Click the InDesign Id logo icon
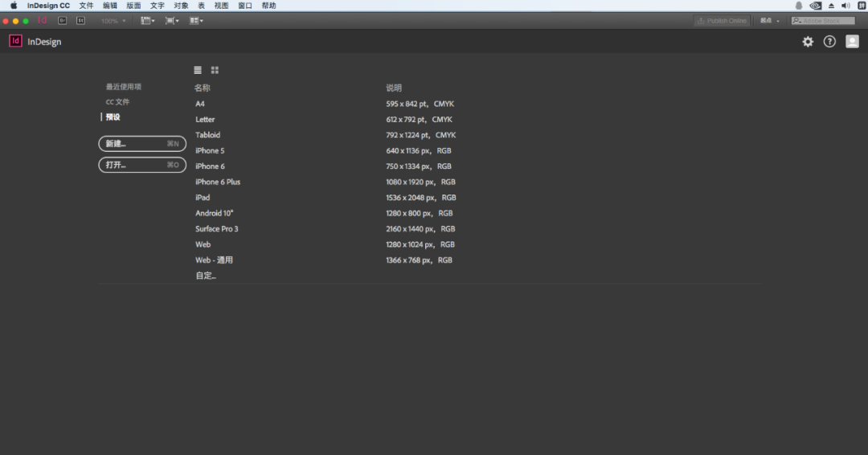 15,41
